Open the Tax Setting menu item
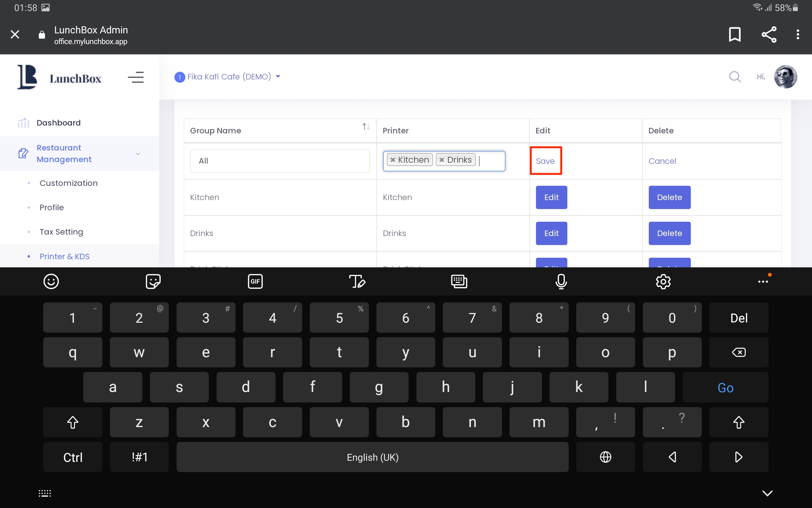Image resolution: width=812 pixels, height=508 pixels. 61,232
